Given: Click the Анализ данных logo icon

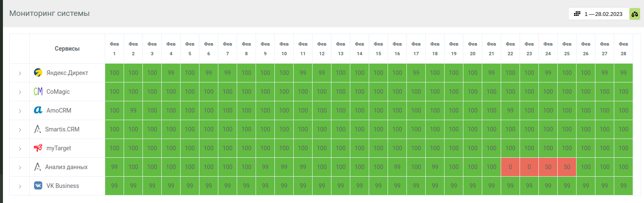Looking at the screenshot, I should pyautogui.click(x=38, y=167).
